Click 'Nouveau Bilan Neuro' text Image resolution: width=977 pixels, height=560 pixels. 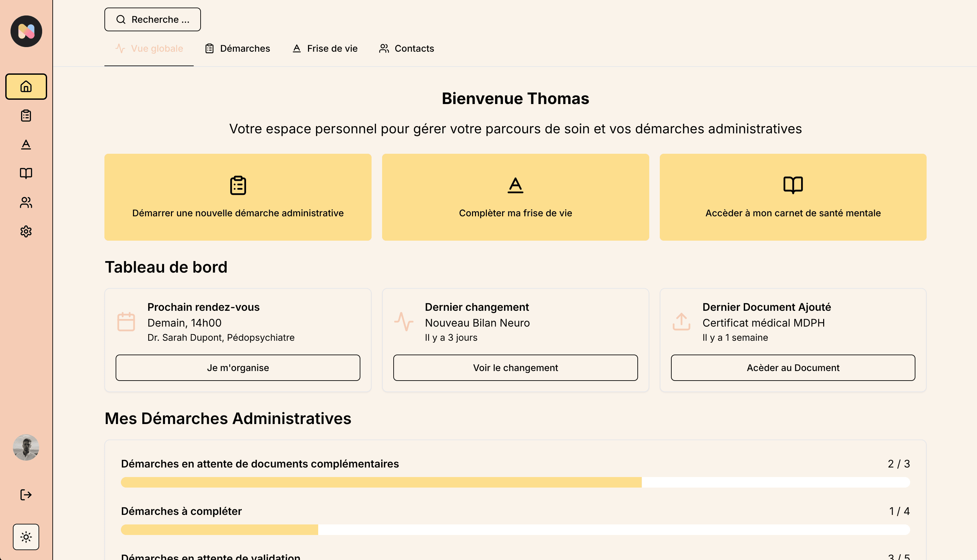click(x=477, y=323)
